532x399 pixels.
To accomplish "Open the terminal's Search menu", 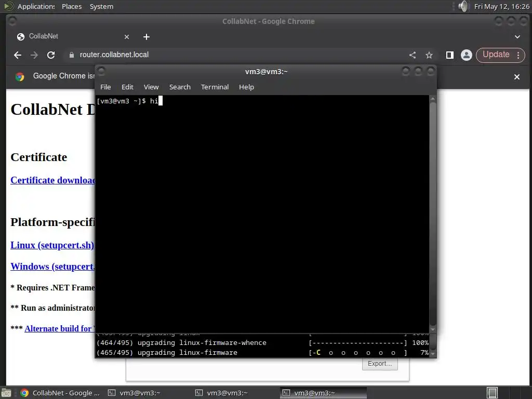I will click(x=180, y=87).
